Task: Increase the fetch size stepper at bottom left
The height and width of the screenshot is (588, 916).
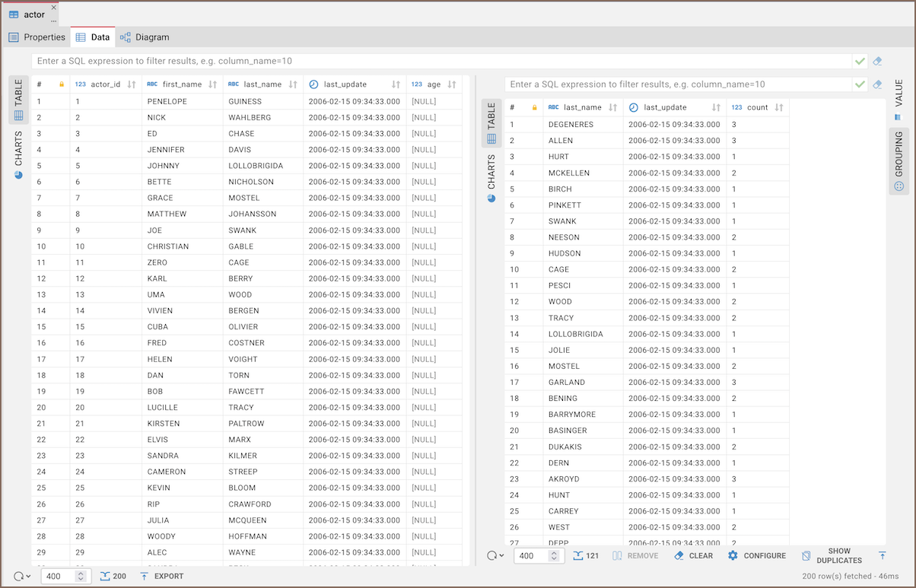Action: coord(81,573)
